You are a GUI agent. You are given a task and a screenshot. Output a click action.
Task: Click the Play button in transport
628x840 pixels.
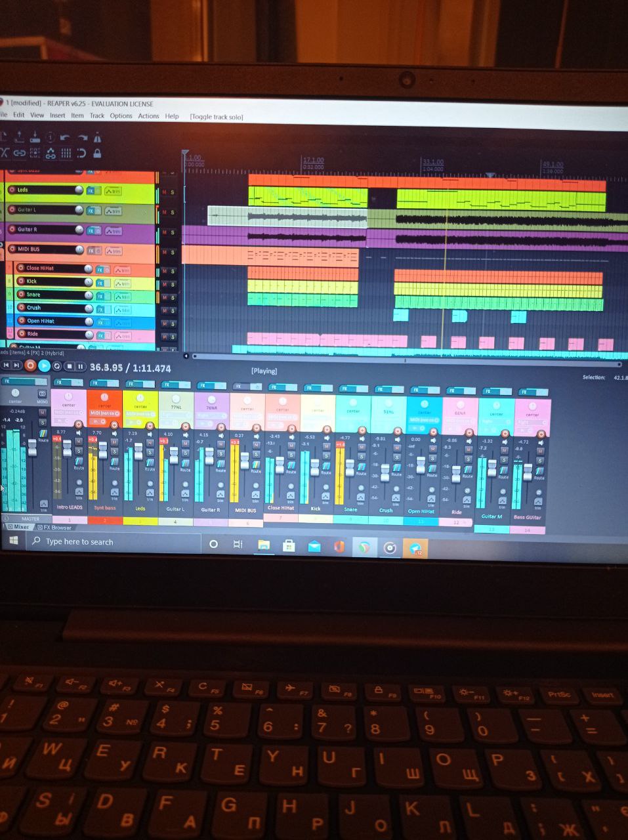pyautogui.click(x=44, y=366)
